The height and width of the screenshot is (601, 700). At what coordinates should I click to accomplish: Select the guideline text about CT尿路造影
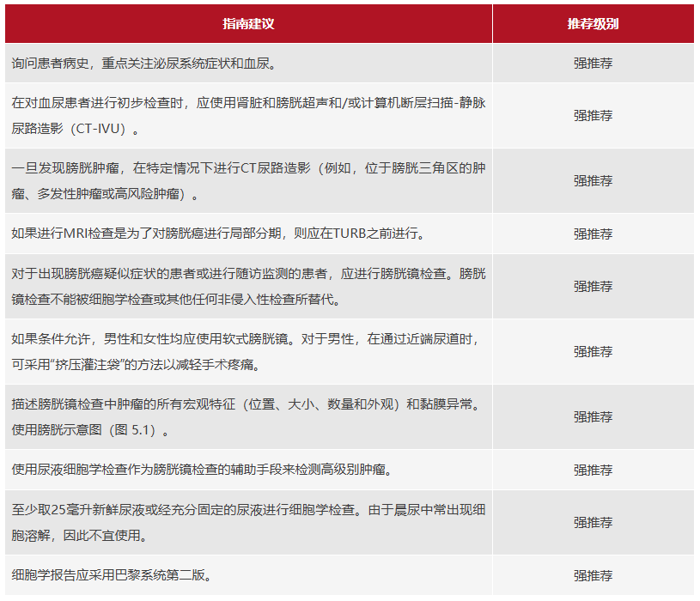[249, 181]
